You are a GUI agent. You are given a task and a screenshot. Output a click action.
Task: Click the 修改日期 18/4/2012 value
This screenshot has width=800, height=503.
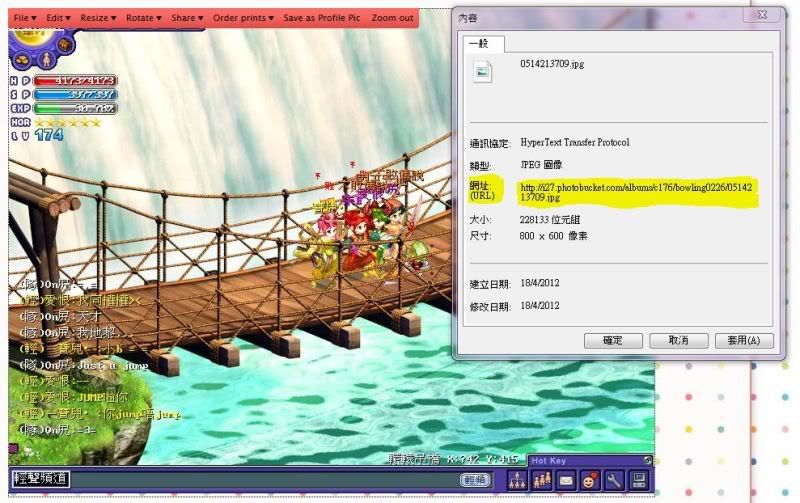(x=540, y=306)
